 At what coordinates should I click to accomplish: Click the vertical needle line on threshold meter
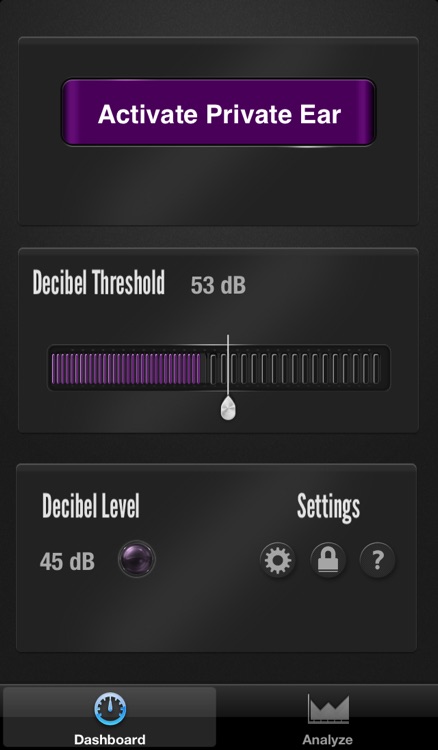(228, 366)
